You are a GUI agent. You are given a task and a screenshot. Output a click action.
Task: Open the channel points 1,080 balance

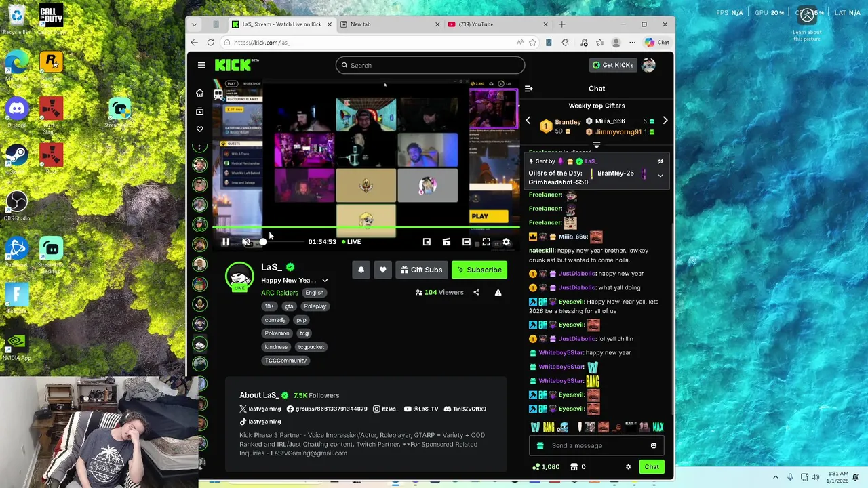[x=547, y=467]
